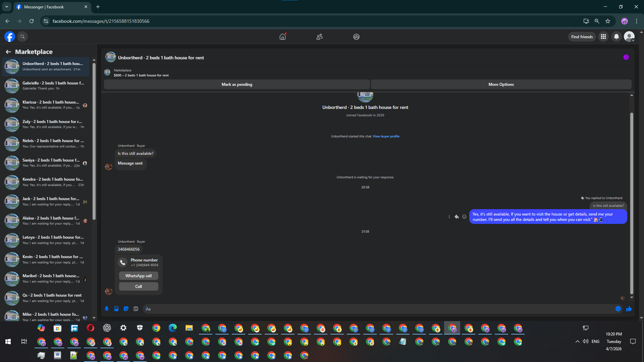Image resolution: width=644 pixels, height=362 pixels.
Task: Open Windows Settings gear on the taskbar
Action: [123, 328]
